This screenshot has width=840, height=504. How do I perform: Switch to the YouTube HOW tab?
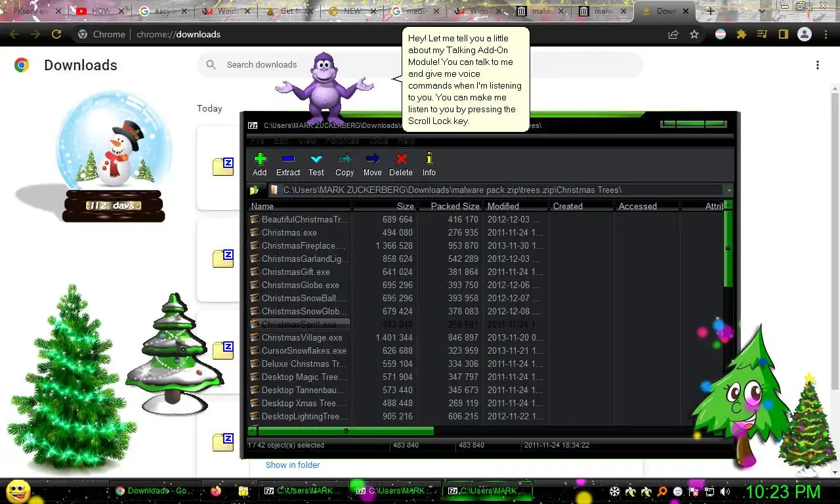click(x=100, y=11)
